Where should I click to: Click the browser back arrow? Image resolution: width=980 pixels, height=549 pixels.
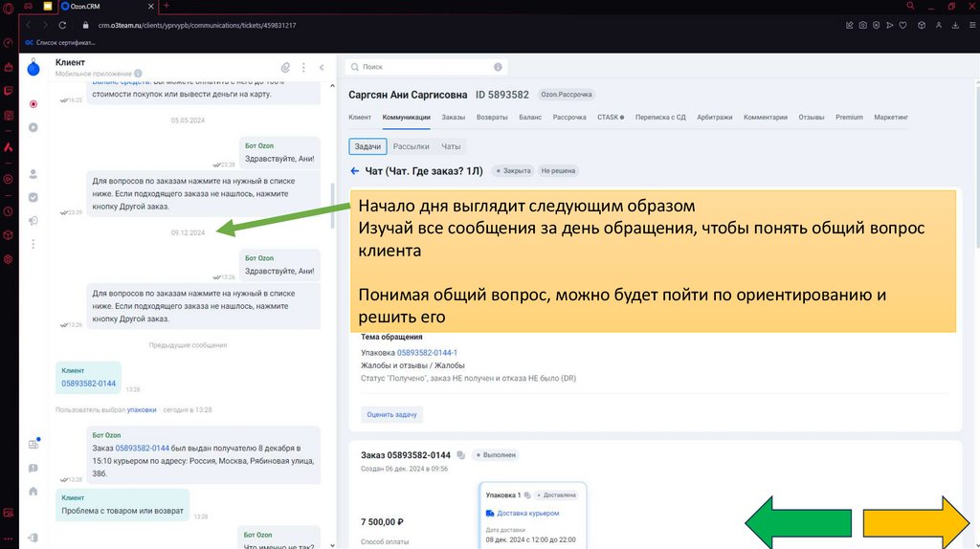click(28, 25)
